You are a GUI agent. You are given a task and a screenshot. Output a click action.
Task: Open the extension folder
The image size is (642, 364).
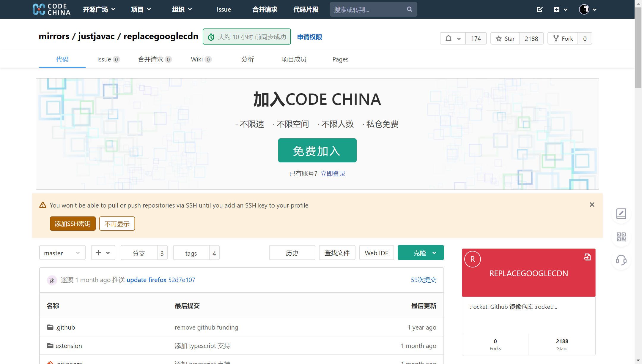point(69,346)
